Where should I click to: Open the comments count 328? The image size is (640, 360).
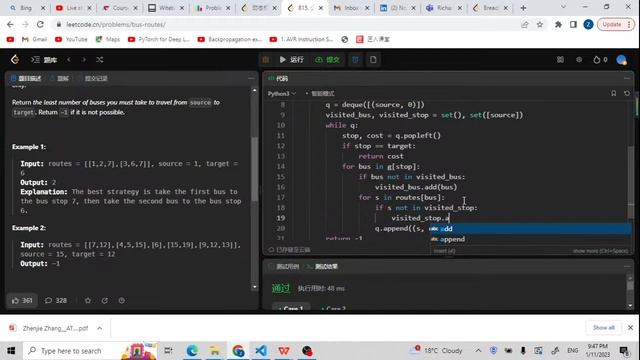point(56,300)
